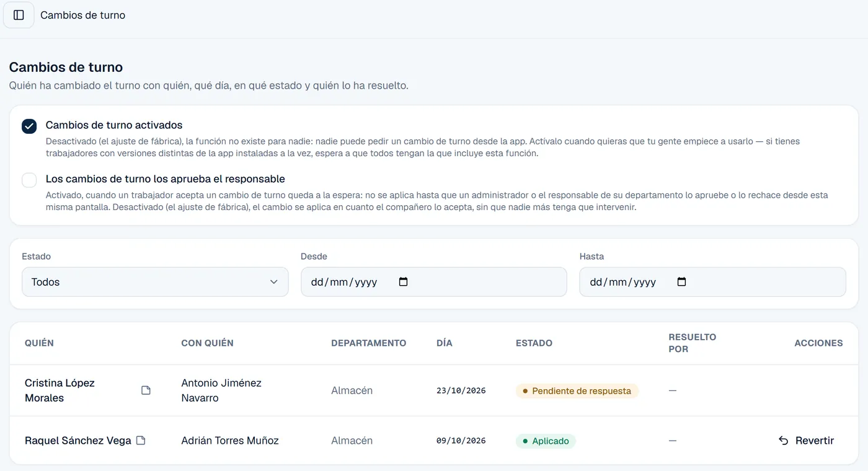Focus the Hasta date input field

point(712,282)
